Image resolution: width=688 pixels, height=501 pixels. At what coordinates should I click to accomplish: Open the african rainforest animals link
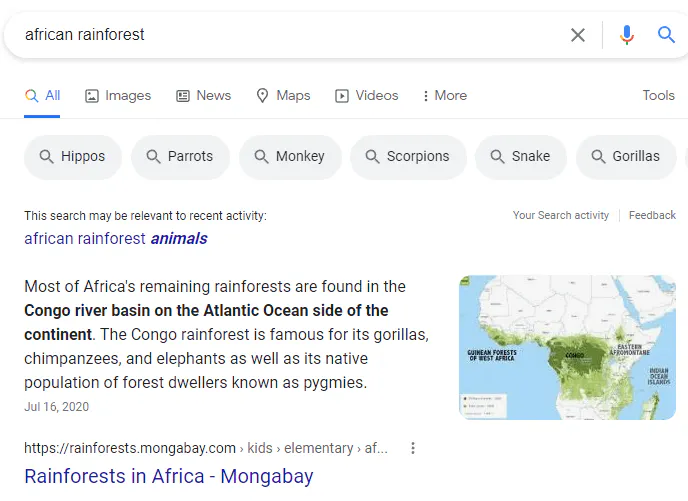(116, 238)
